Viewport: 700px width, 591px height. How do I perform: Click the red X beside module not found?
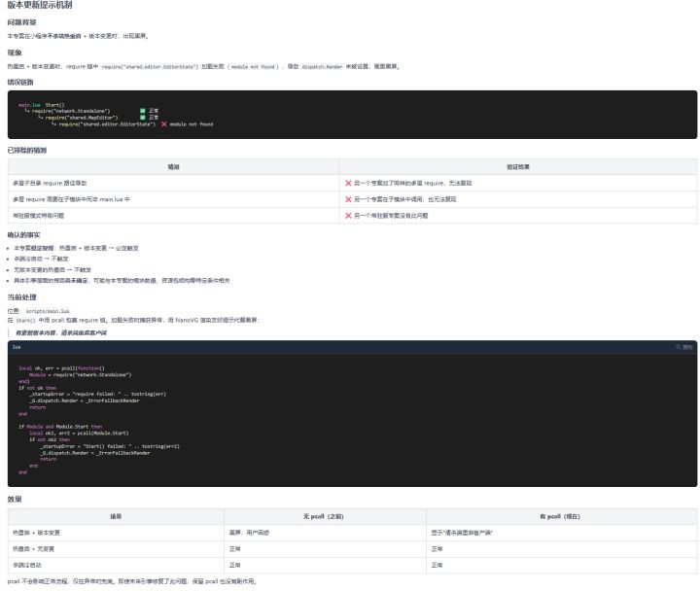163,124
